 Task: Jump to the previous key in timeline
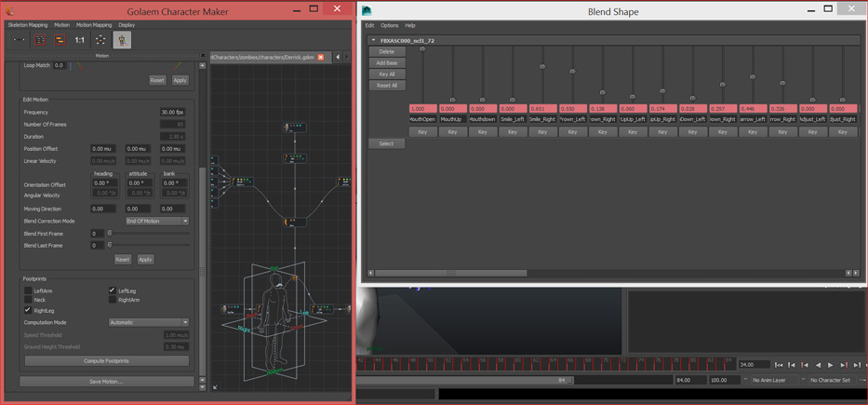click(805, 365)
